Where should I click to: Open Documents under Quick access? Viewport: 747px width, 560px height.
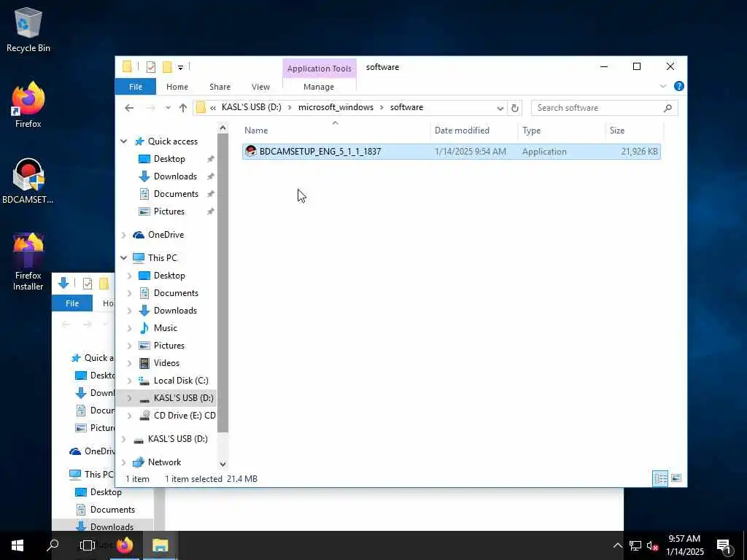pos(176,194)
